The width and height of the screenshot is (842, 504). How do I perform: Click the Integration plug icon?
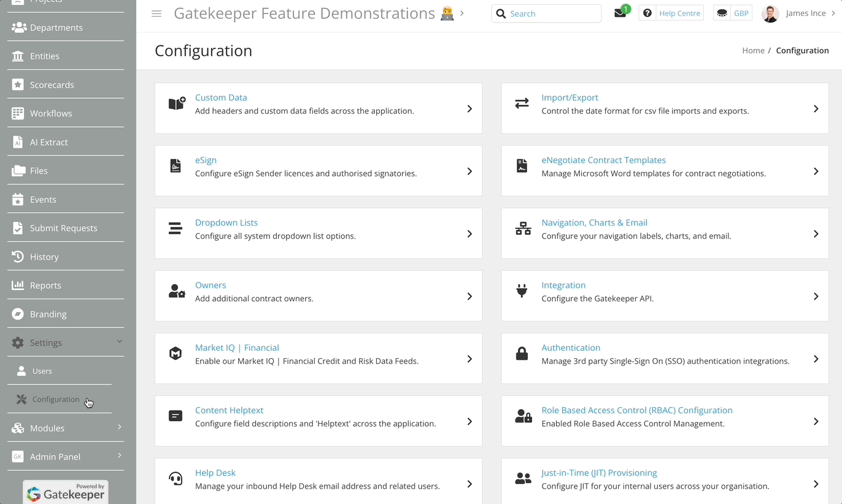coord(522,291)
